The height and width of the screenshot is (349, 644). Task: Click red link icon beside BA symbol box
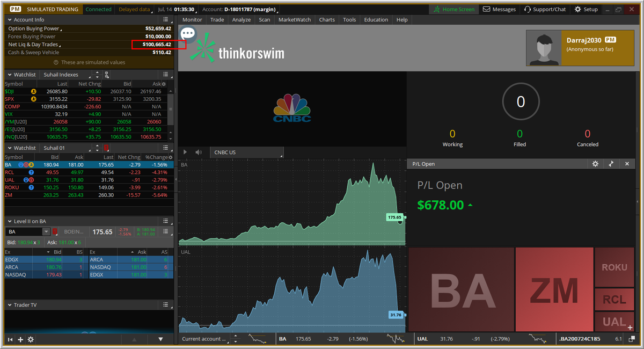pyautogui.click(x=55, y=232)
